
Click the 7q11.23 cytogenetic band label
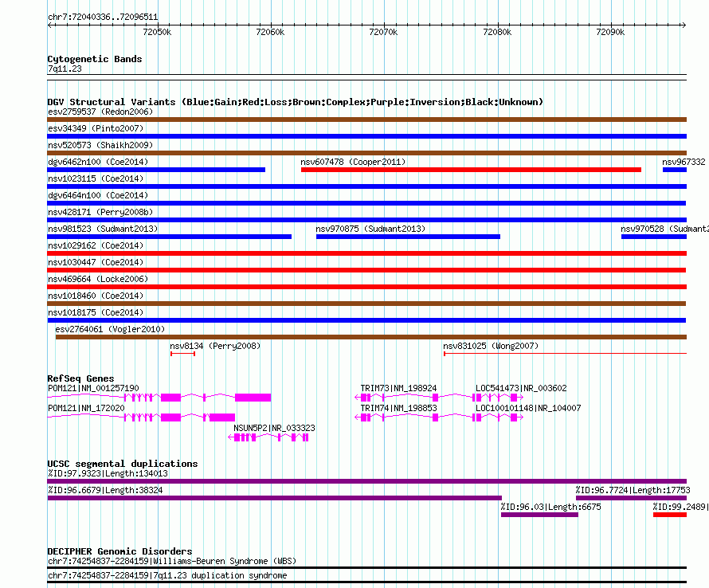click(x=65, y=69)
